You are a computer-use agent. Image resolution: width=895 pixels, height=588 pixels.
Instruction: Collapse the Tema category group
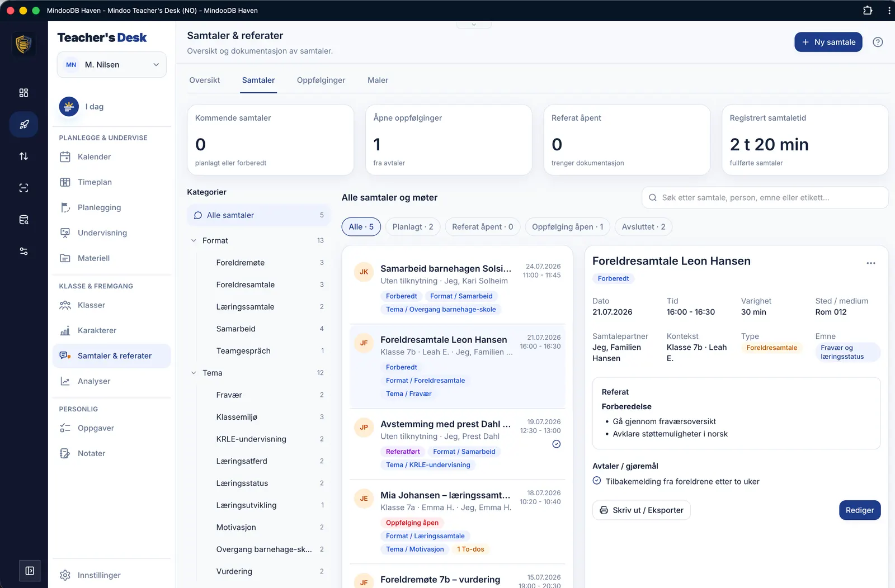click(194, 373)
